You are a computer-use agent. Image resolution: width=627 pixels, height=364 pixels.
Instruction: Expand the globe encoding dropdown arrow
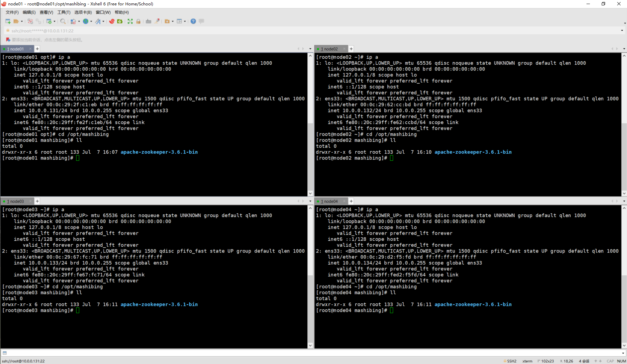[91, 21]
